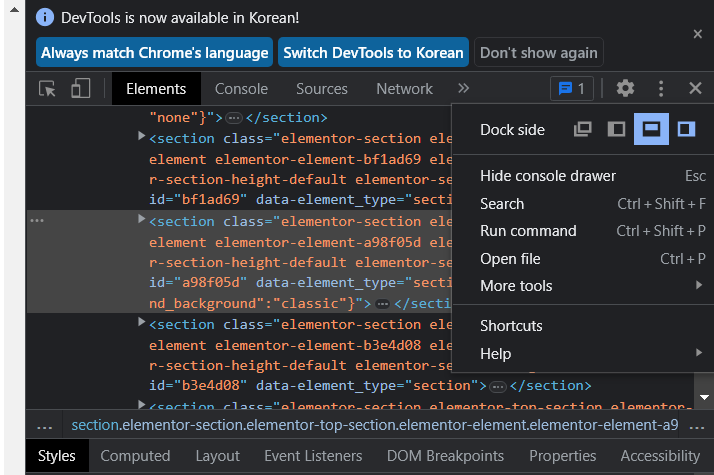Switch to the Console tab
Viewport: 714px width, 475px height.
(241, 88)
